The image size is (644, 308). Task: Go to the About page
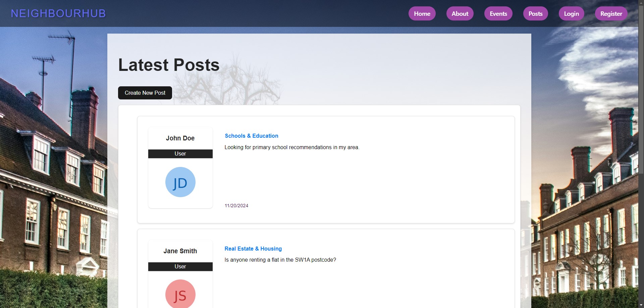coord(460,14)
